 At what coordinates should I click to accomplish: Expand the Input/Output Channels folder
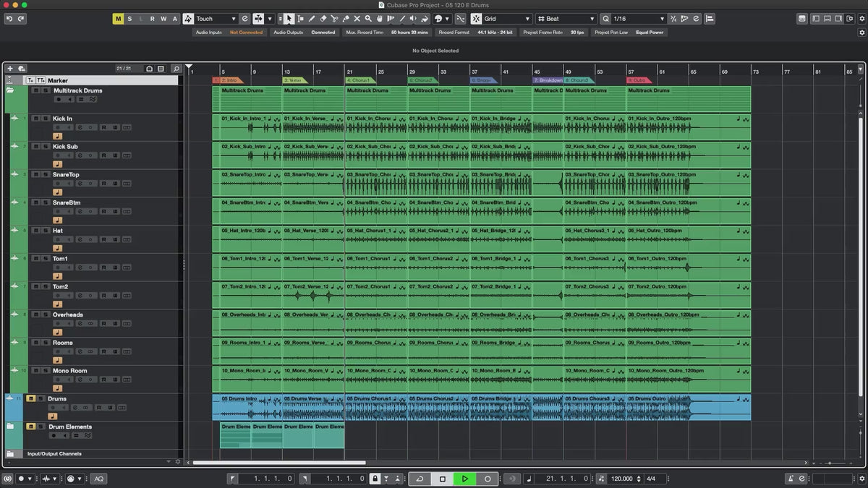pyautogui.click(x=10, y=454)
